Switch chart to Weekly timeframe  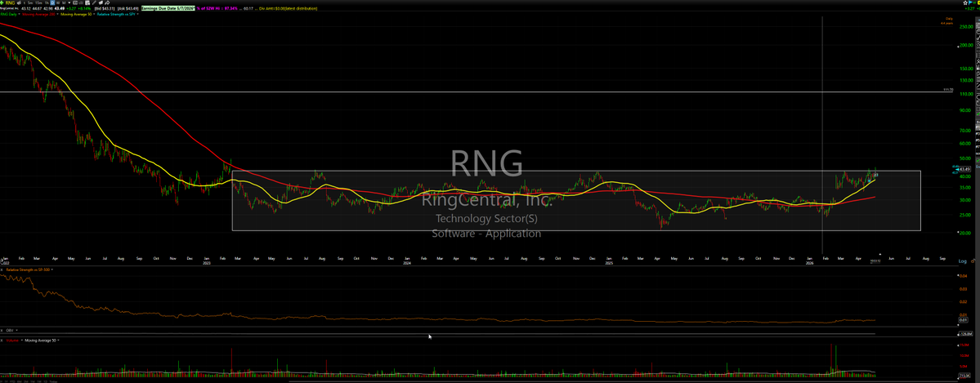(58, 2)
